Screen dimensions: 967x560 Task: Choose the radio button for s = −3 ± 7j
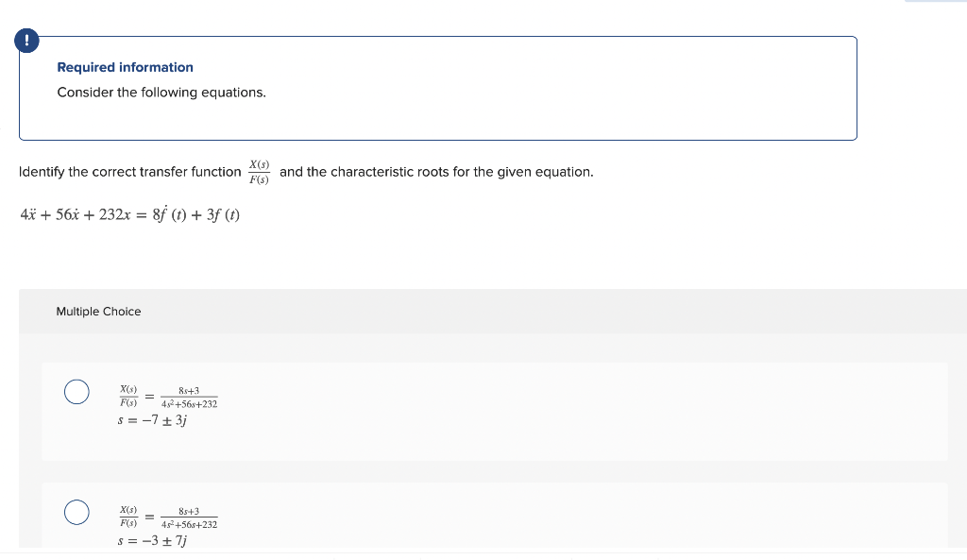point(76,512)
